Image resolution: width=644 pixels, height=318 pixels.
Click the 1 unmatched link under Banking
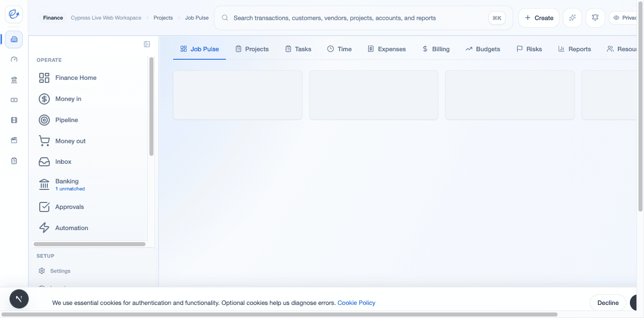click(x=70, y=189)
